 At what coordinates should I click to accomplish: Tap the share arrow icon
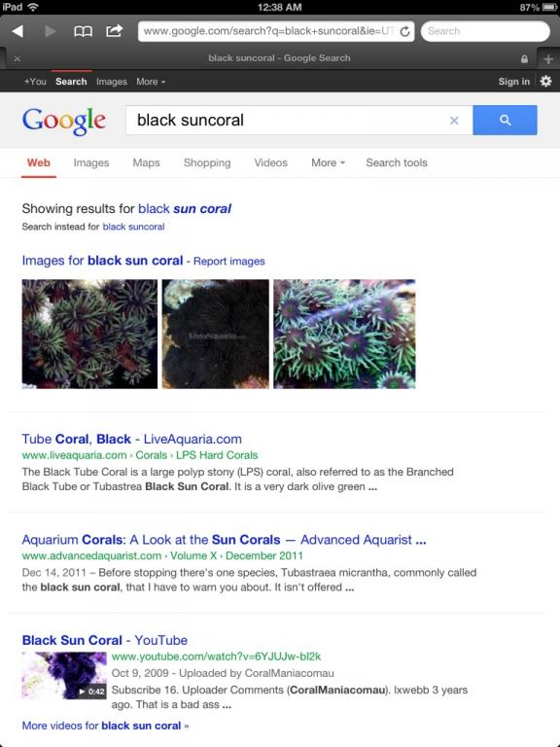[115, 31]
